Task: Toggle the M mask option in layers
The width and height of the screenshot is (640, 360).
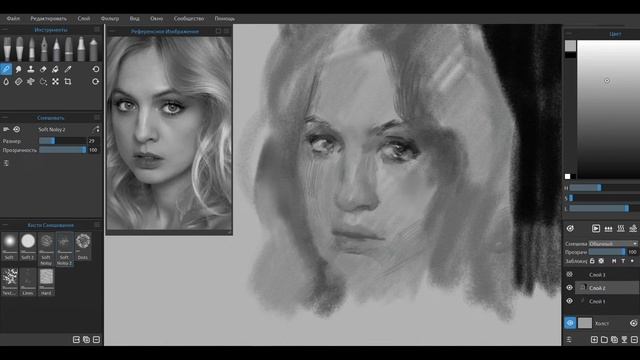Action: tap(614, 261)
